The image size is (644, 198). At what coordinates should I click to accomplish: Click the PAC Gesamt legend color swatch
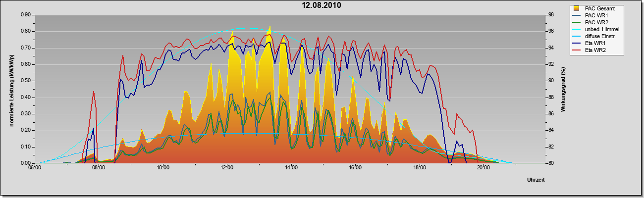tap(576, 8)
